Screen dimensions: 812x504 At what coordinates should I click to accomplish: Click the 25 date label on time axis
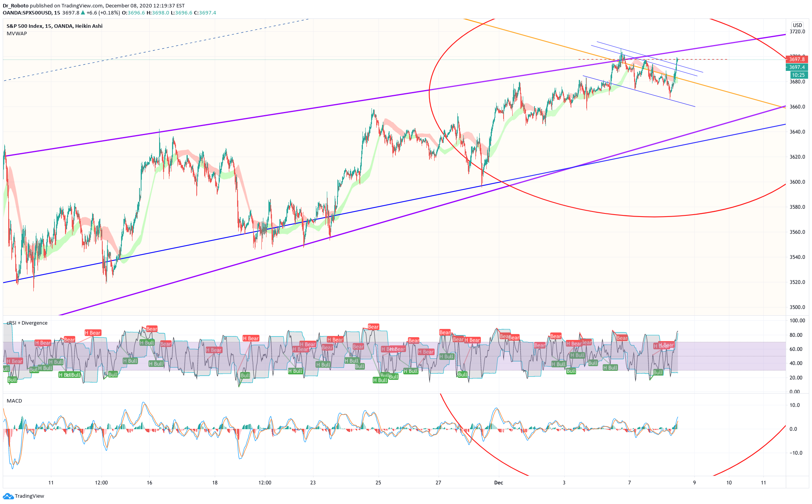coord(378,483)
